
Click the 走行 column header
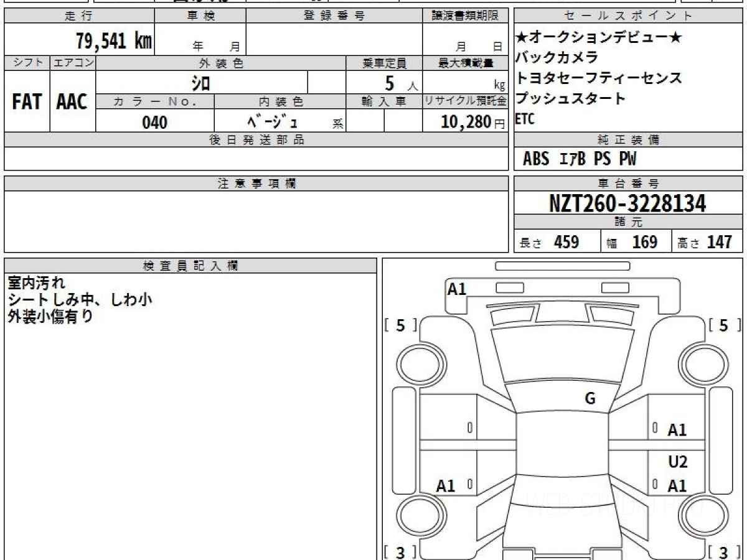pos(78,16)
